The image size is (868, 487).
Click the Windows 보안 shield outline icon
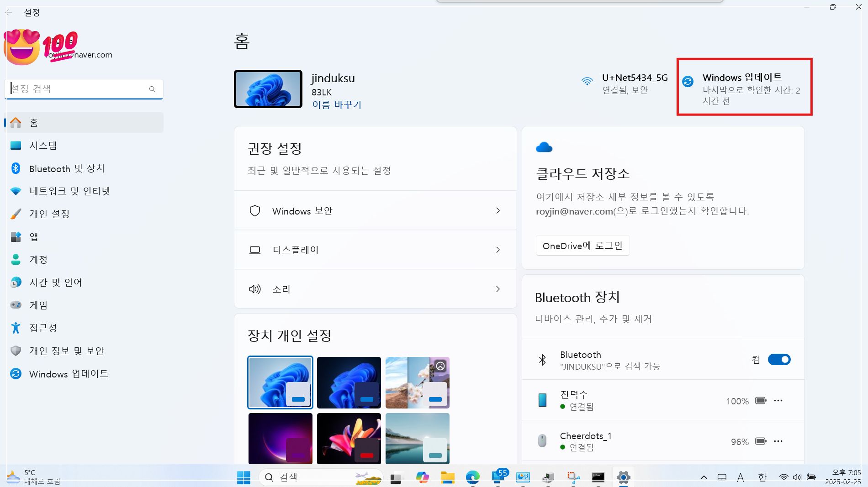point(255,211)
